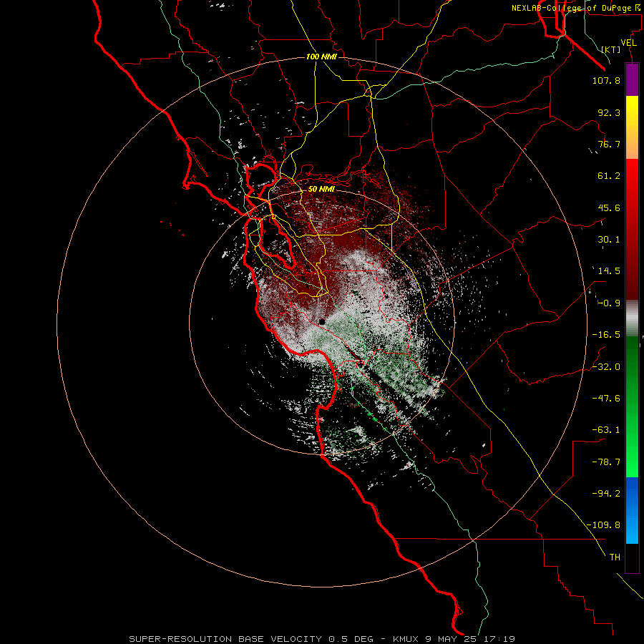Click the -78.7 value on velocity scale
This screenshot has height=644, width=644.
coord(606,462)
